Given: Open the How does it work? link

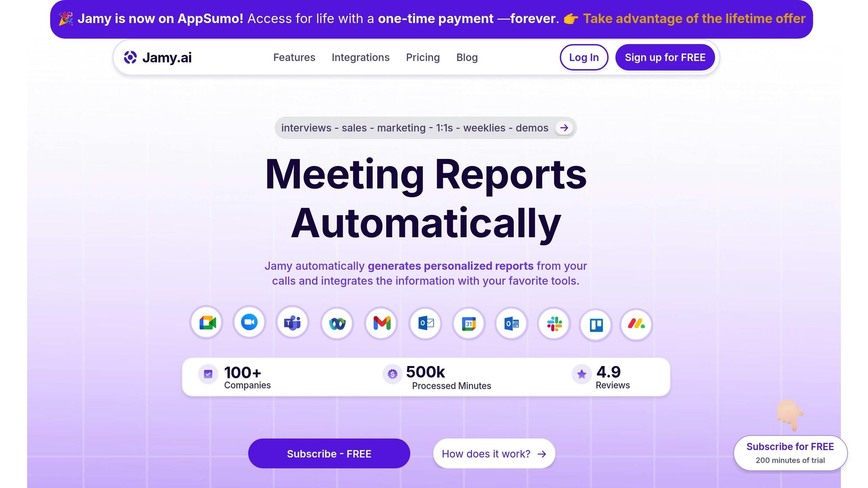Looking at the screenshot, I should tap(494, 454).
